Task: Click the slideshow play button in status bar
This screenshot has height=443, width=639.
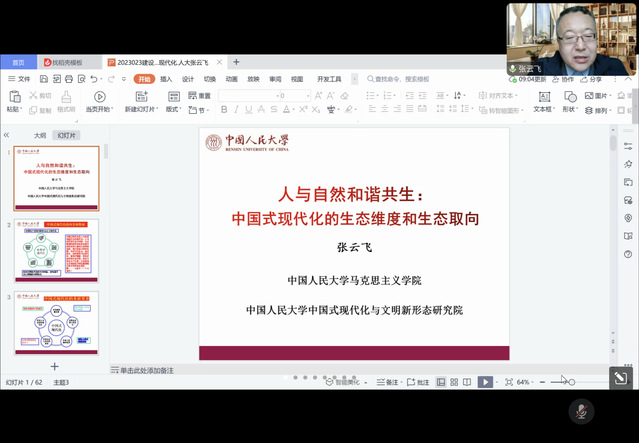Action: 485,382
